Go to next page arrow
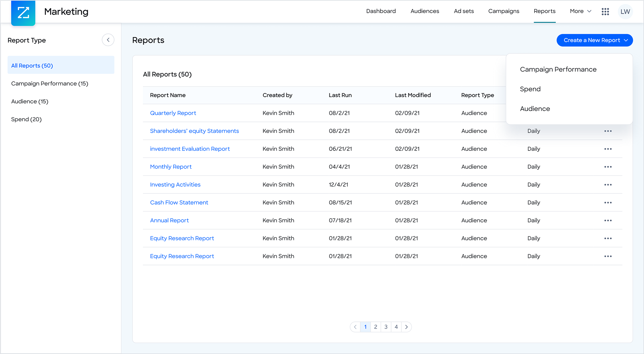The width and height of the screenshot is (644, 354). tap(407, 327)
